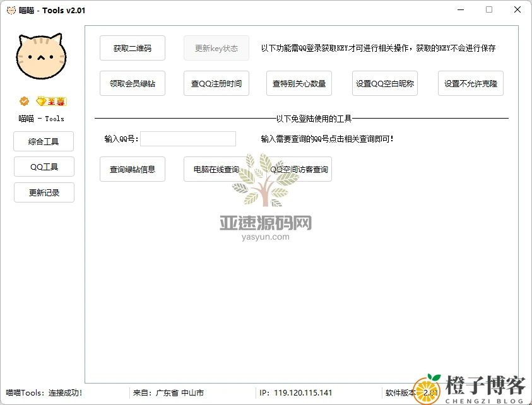
Task: Click the cat avatar image
Action: point(41,56)
